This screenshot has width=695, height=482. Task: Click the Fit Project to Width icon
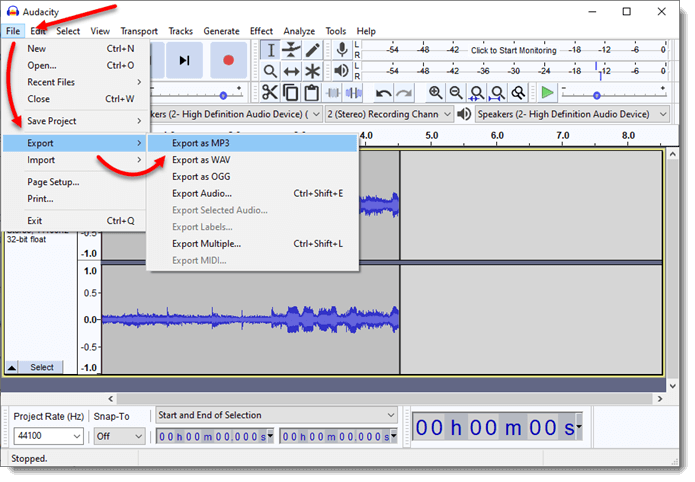[x=497, y=93]
